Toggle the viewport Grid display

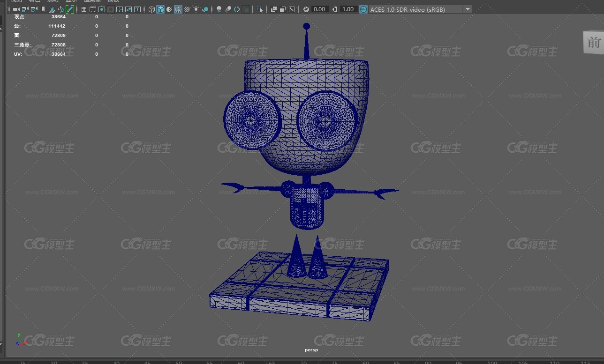[x=84, y=9]
